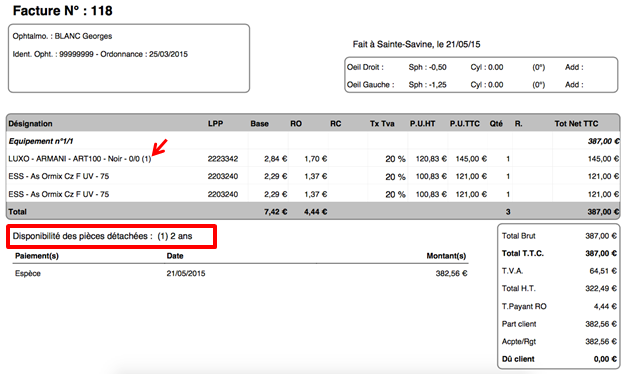Click the 'Part client' summary label
626x375 pixels.
519,324
